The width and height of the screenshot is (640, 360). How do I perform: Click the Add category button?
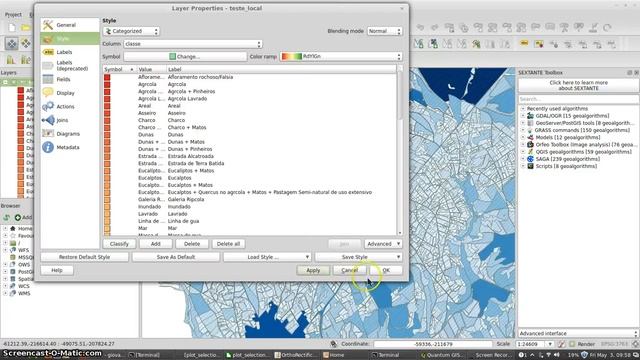pyautogui.click(x=156, y=244)
